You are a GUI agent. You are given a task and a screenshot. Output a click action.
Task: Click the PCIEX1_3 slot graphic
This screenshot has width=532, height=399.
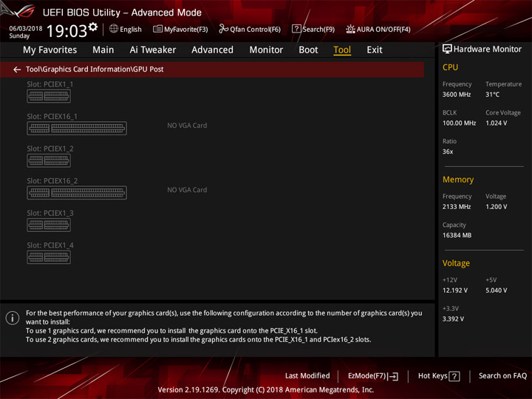click(x=49, y=225)
